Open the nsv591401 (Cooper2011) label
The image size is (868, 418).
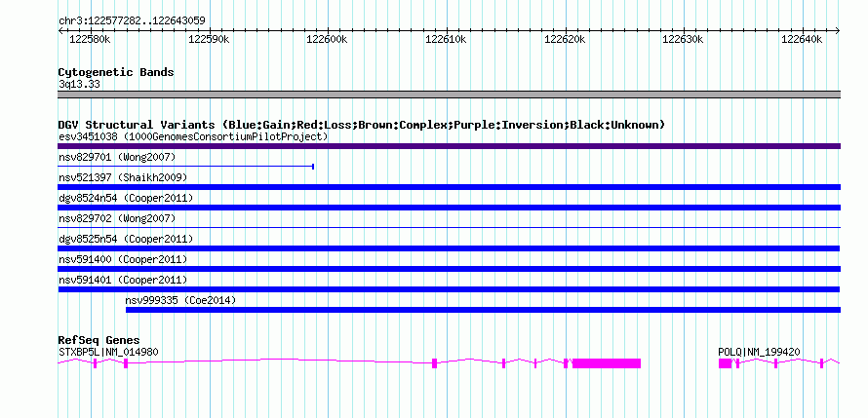(x=122, y=280)
